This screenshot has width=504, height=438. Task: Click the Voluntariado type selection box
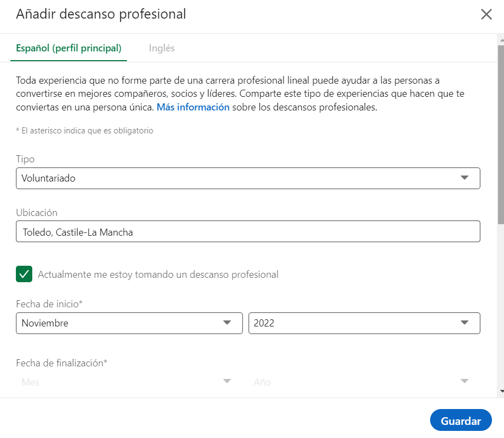click(x=248, y=178)
